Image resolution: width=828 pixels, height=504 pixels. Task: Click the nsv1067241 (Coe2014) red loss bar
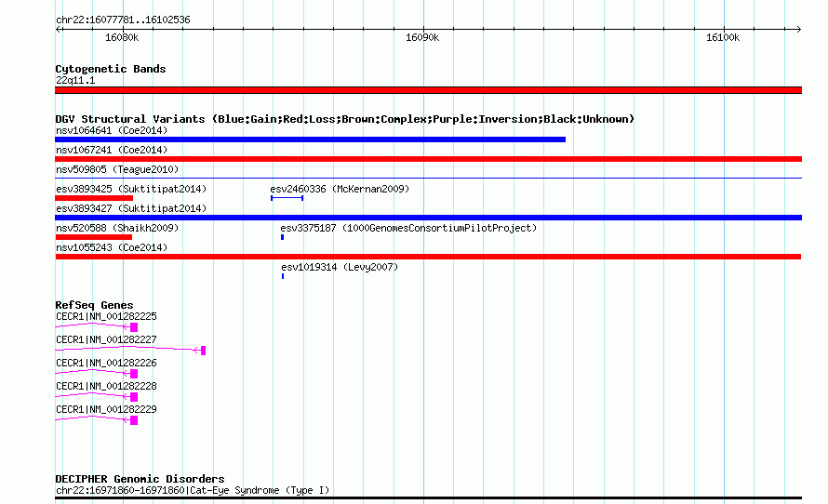point(428,159)
